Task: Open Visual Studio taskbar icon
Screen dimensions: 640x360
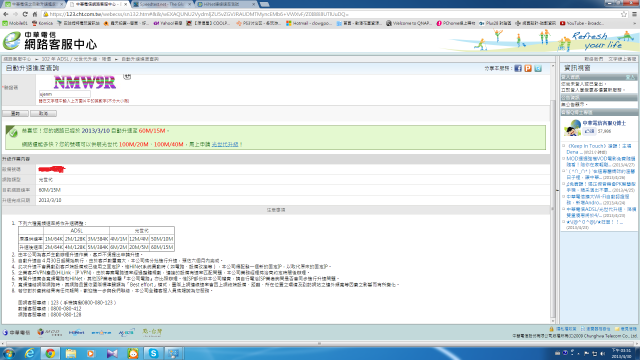Action: coord(112,353)
